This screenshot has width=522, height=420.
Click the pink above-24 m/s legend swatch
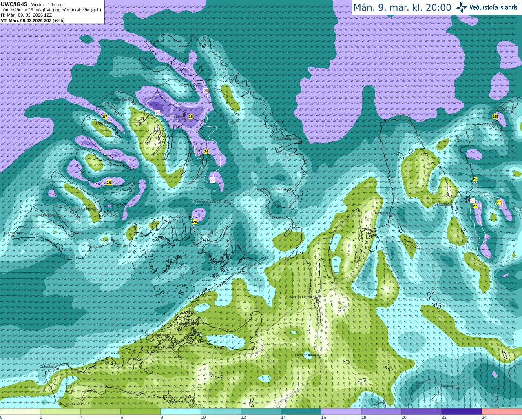pyautogui.click(x=502, y=411)
